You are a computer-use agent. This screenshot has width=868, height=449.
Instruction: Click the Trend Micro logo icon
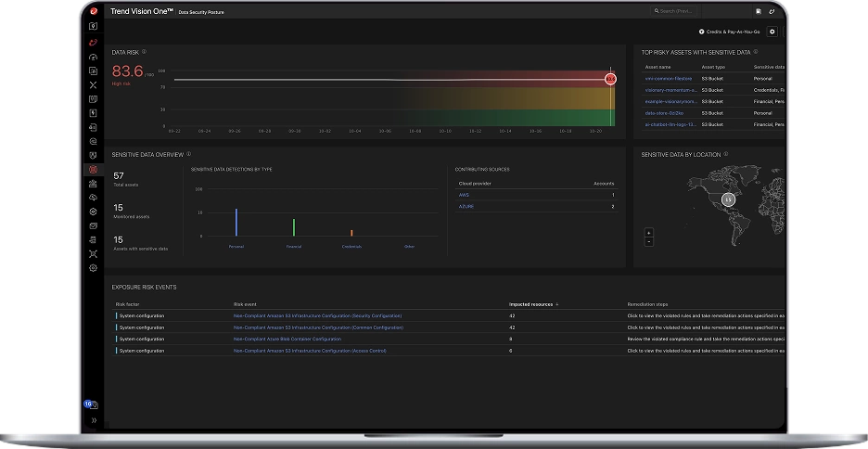coord(94,11)
